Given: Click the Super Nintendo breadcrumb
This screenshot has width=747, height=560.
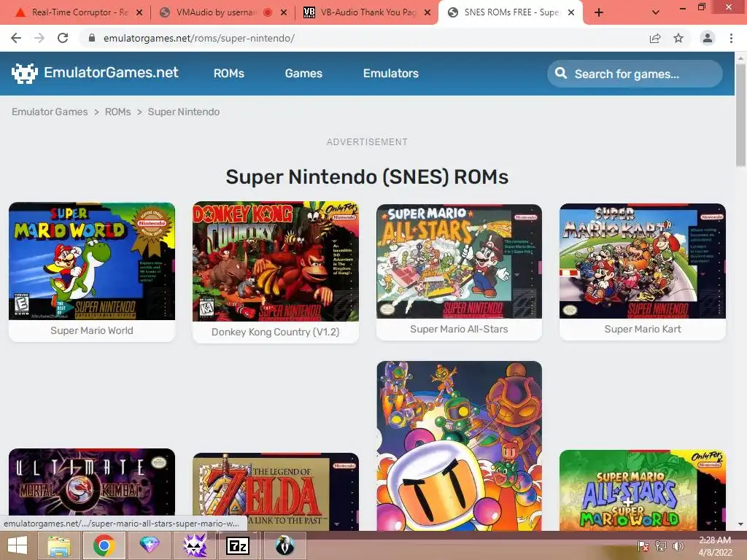Looking at the screenshot, I should (183, 112).
